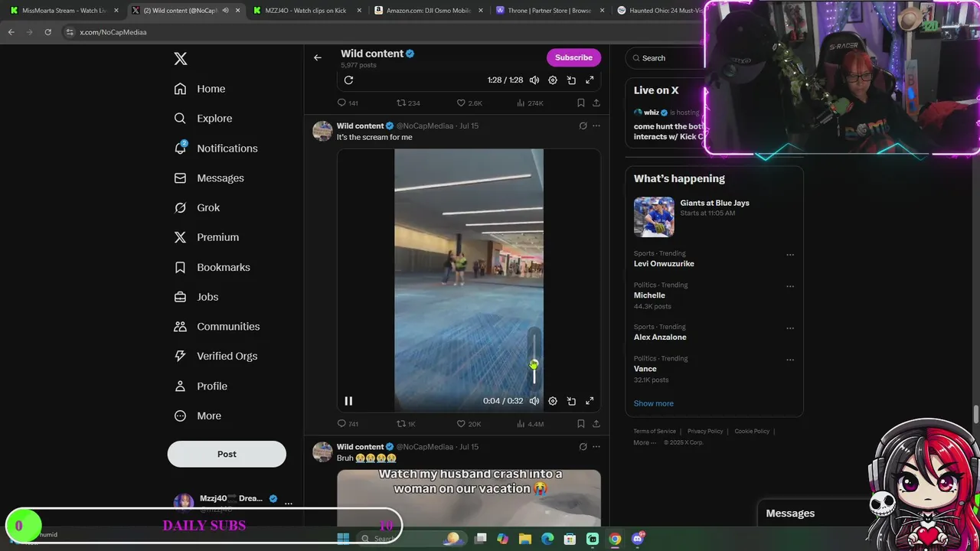Reply to post with 741 comments
This screenshot has width=980, height=551.
click(348, 424)
